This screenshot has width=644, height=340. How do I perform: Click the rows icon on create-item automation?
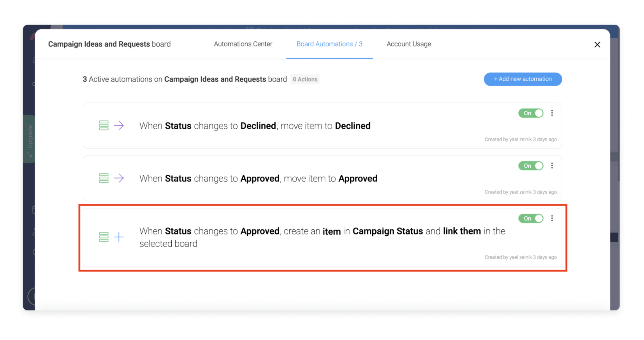(104, 237)
